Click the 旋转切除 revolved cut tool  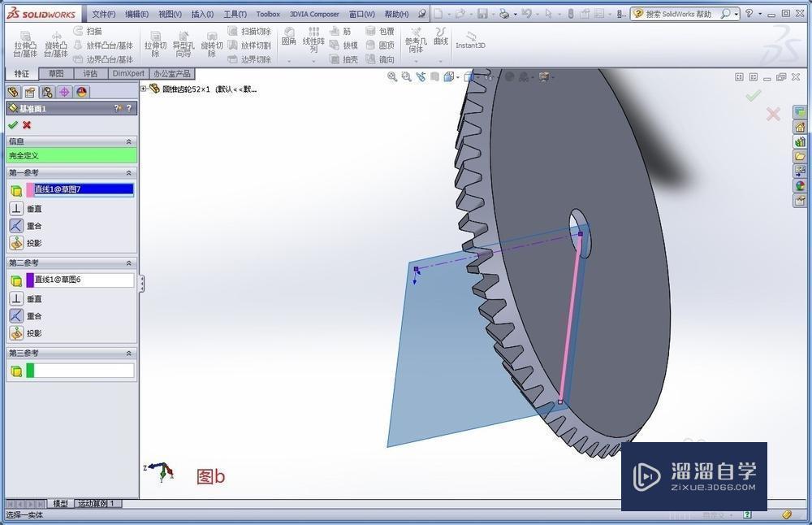point(212,45)
